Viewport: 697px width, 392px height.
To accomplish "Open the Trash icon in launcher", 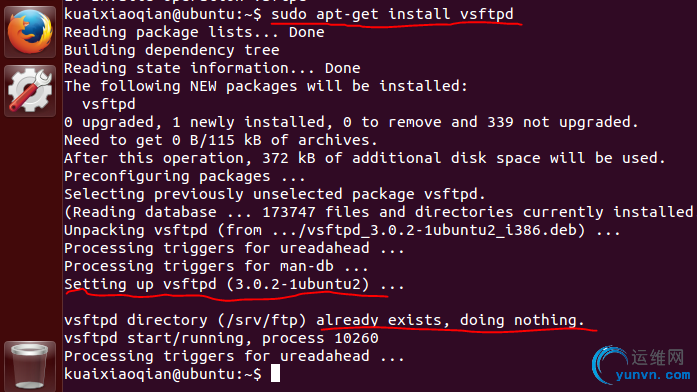I will pyautogui.click(x=29, y=367).
